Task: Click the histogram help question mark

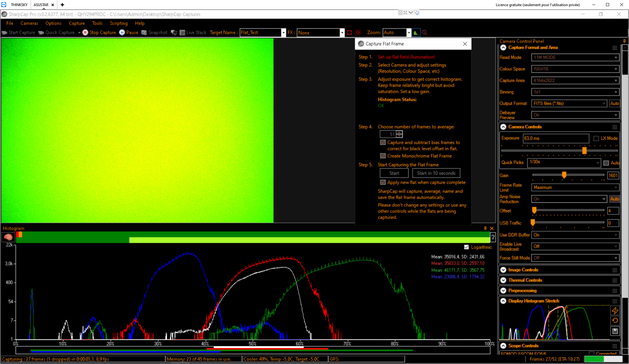Action: [493, 237]
